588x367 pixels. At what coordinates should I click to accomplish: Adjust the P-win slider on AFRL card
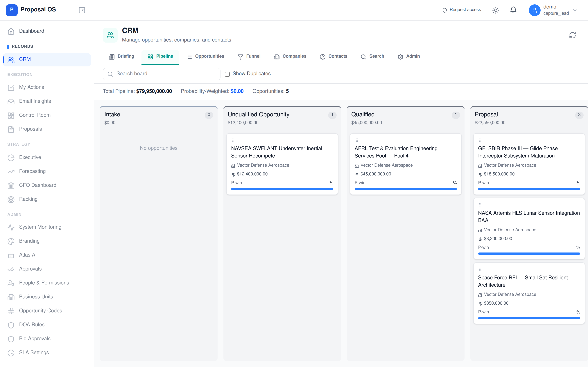pos(405,189)
